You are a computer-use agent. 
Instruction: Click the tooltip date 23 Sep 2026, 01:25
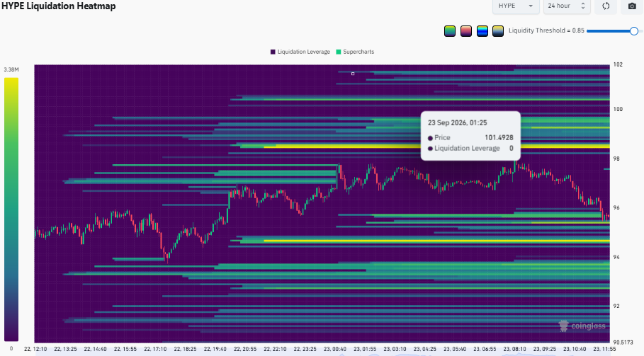pyautogui.click(x=458, y=122)
